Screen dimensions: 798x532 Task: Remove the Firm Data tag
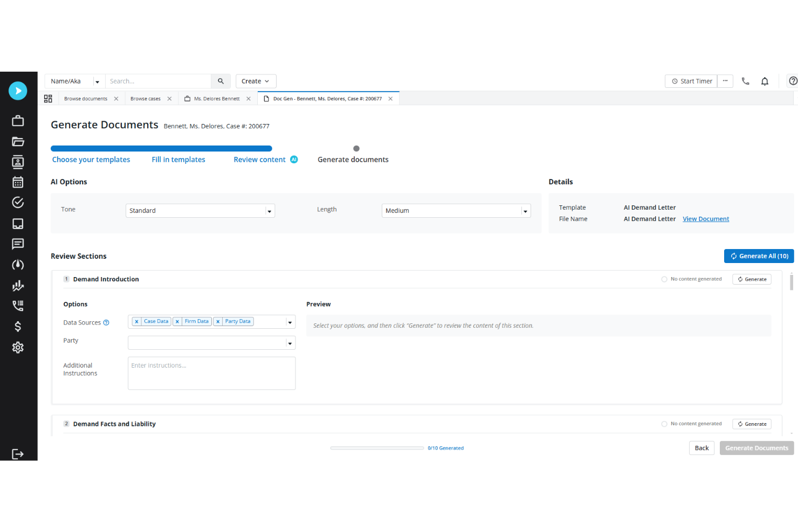coord(177,322)
